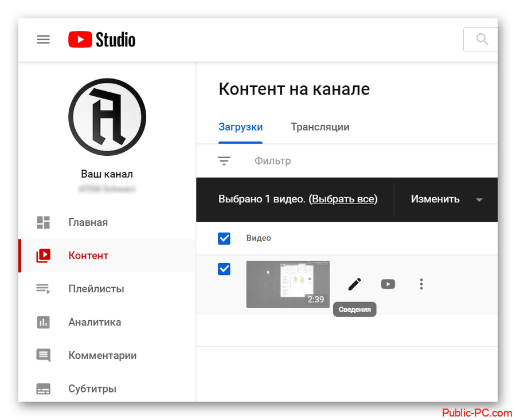Click the Выбрать все link
Screen dimensions: 516x420
pyautogui.click(x=343, y=199)
